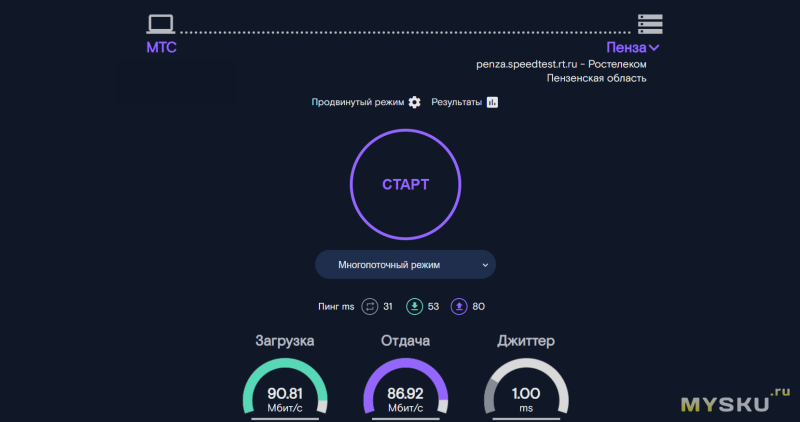This screenshot has height=422, width=800.
Task: Click the Загрузка download gauge
Action: [285, 388]
